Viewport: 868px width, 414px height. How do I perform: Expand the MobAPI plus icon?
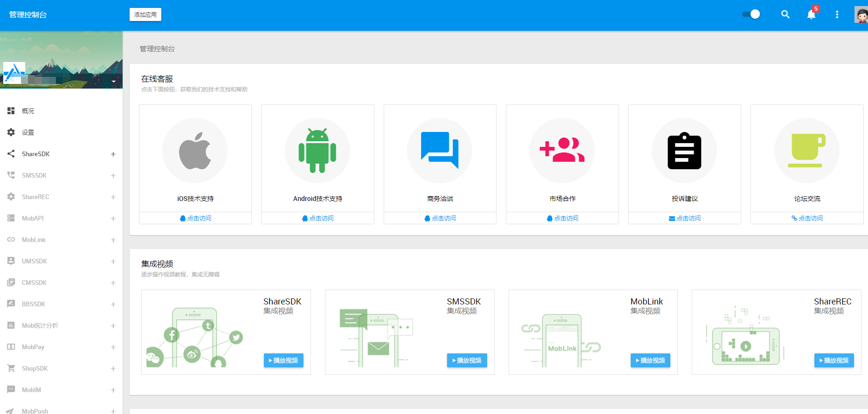coord(113,218)
